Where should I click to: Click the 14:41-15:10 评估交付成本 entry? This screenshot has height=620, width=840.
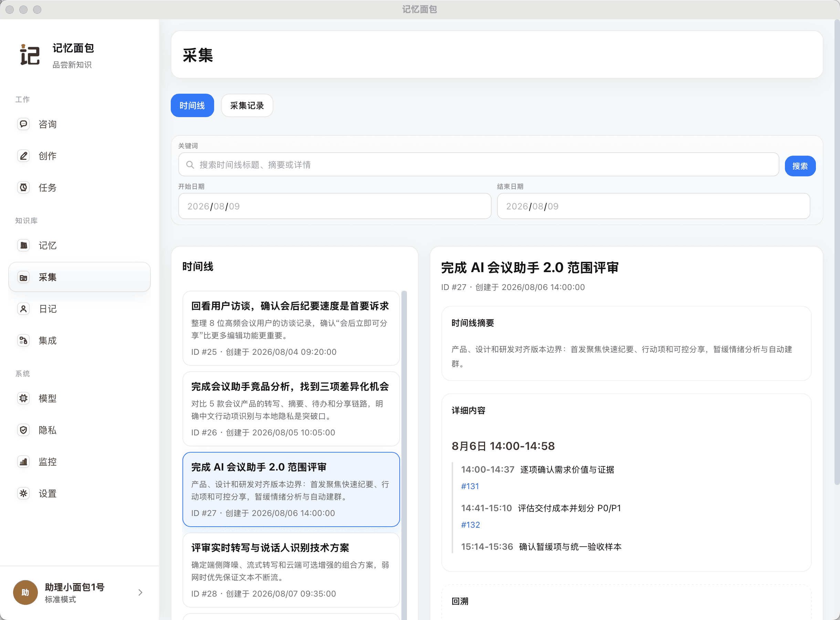click(541, 508)
